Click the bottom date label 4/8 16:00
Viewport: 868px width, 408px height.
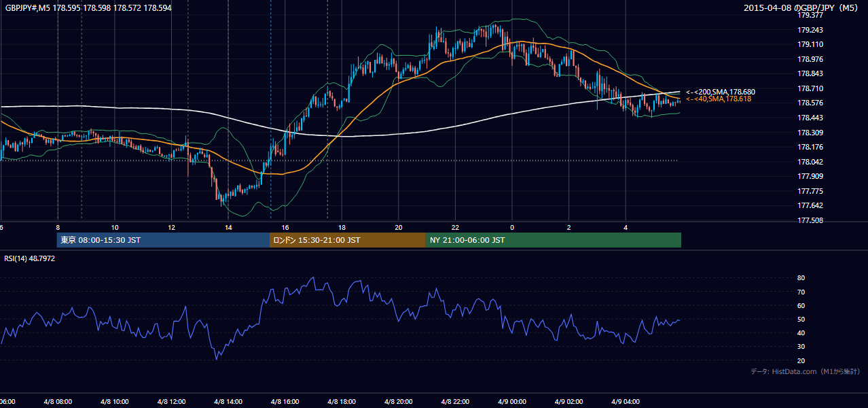tap(285, 402)
